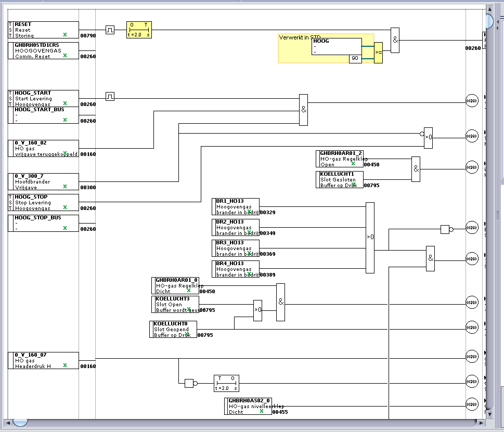The height and width of the screenshot is (432, 504).
Task: Select the yellow 2.0s timer block
Action: tap(139, 30)
